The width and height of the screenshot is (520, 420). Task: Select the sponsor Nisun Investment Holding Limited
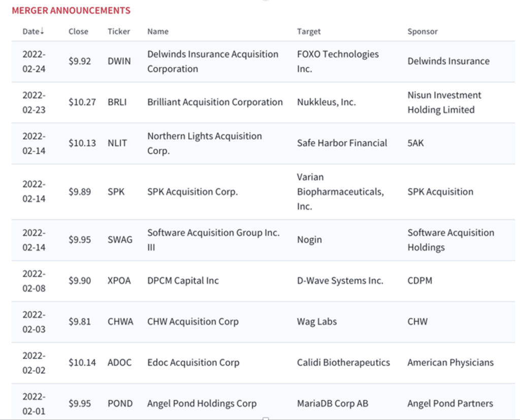pyautogui.click(x=444, y=103)
